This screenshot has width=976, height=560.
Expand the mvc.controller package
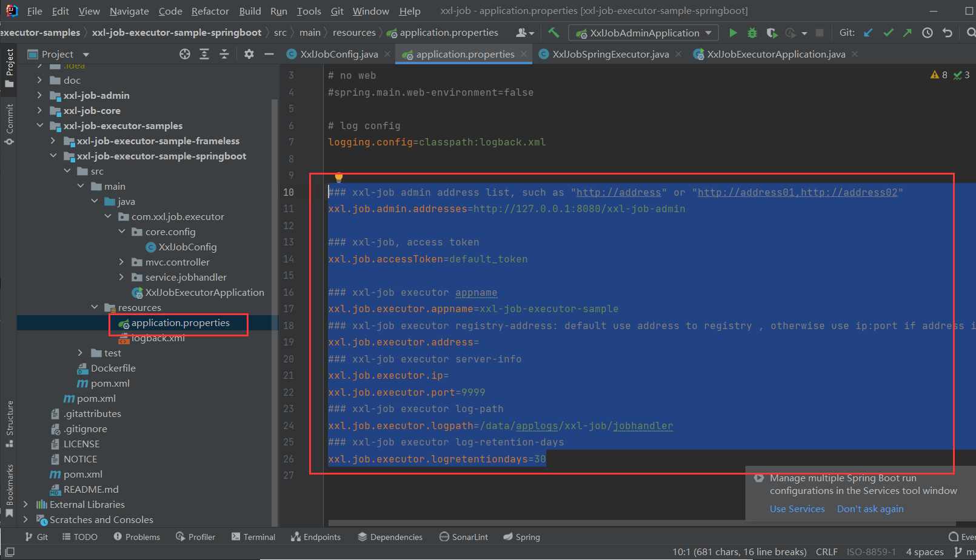[x=121, y=262]
